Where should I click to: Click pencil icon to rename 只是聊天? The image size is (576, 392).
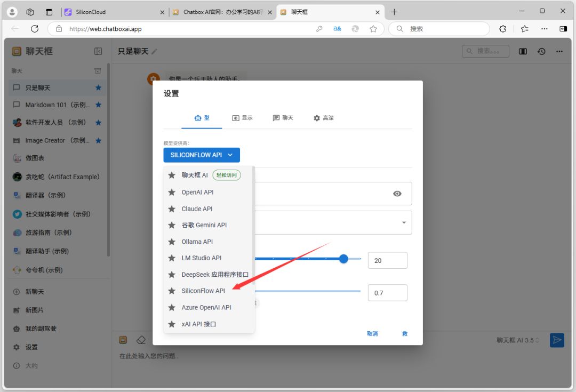coord(154,51)
